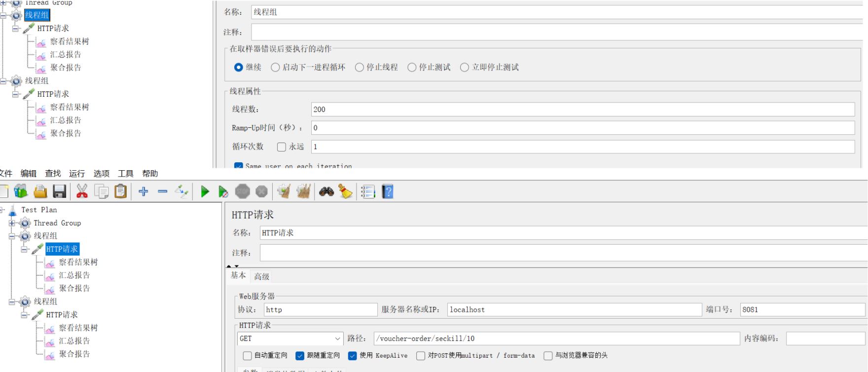Collapse highlighted HTTP请求 node in lower tree
Screen dimensions: 868x372
[x=24, y=249]
